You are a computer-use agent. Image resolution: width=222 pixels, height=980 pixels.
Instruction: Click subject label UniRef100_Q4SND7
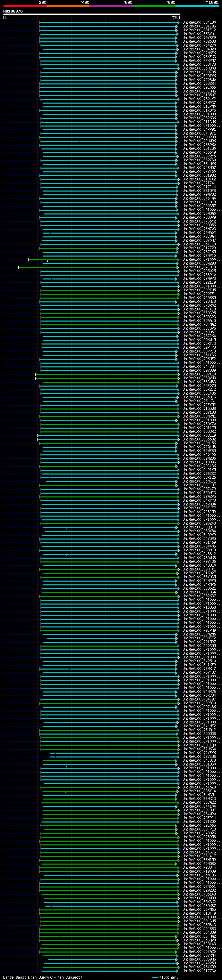[x=199, y=168]
